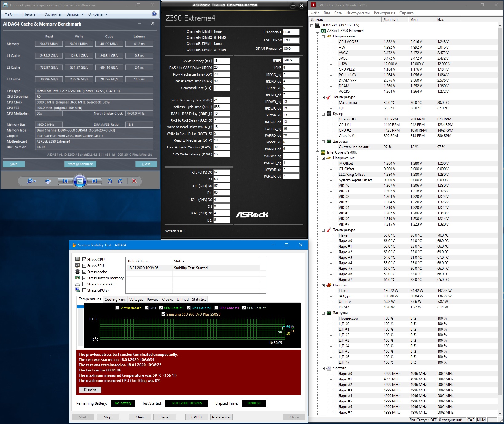The height and width of the screenshot is (424, 504).
Task: Toggle the Motherboard graph checkbox
Action: 117,308
